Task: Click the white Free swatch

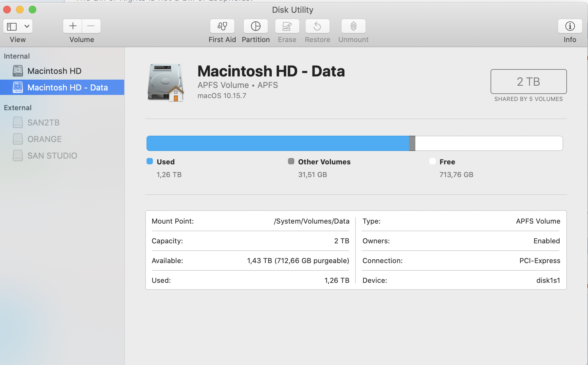Action: pos(433,161)
